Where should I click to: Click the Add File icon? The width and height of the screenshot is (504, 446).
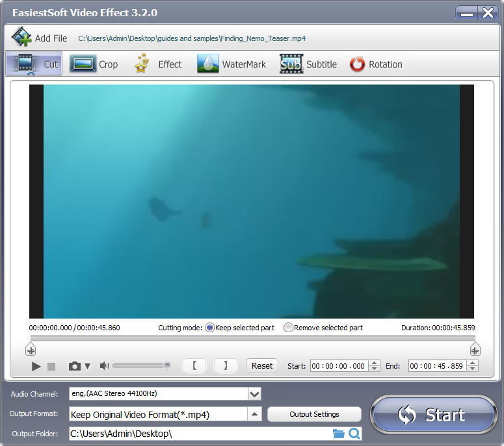[x=21, y=37]
